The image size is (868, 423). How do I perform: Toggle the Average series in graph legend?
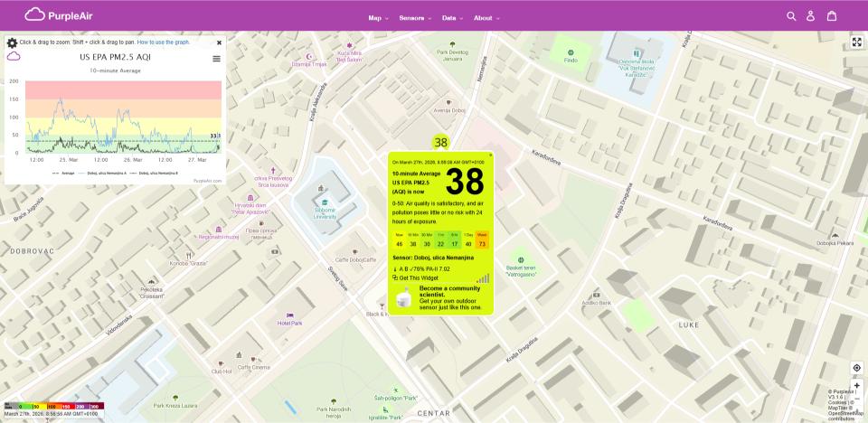(x=63, y=174)
